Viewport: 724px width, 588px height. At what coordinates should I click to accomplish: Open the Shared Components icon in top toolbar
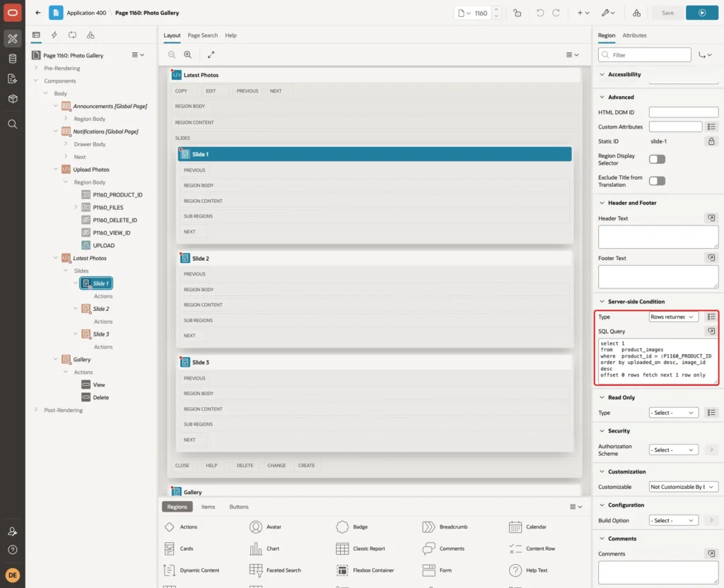[637, 13]
